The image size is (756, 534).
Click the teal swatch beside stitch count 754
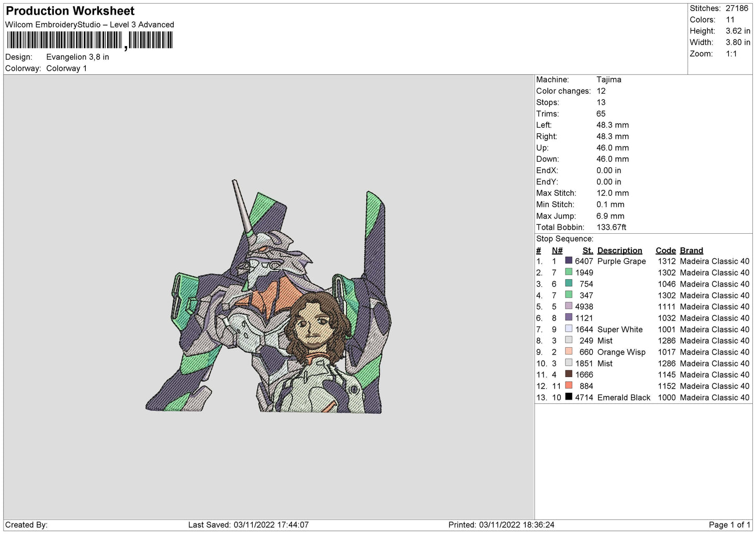click(x=569, y=283)
